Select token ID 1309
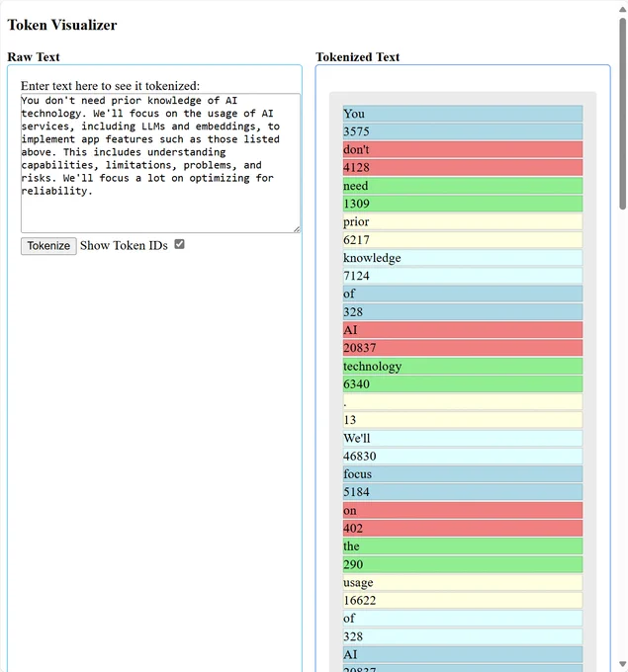The image size is (628, 672). [463, 204]
